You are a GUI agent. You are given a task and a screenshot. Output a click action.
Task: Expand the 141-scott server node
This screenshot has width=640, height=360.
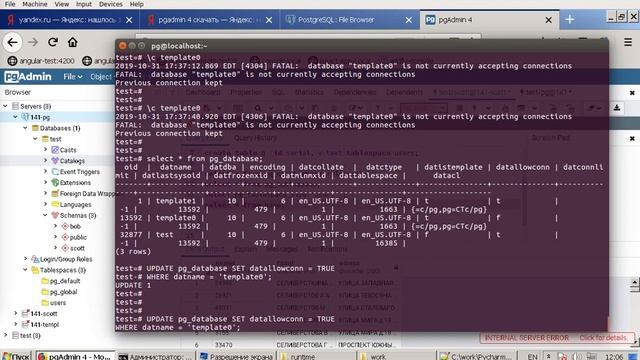click(16, 313)
